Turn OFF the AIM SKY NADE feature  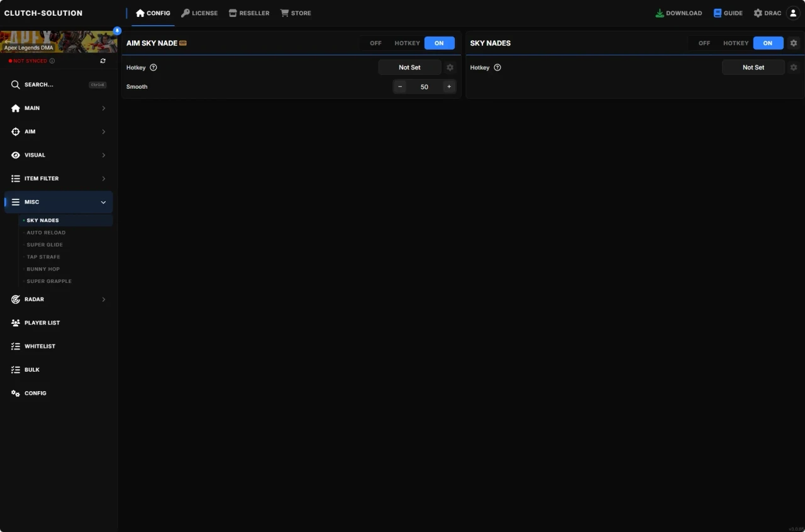[x=375, y=43]
